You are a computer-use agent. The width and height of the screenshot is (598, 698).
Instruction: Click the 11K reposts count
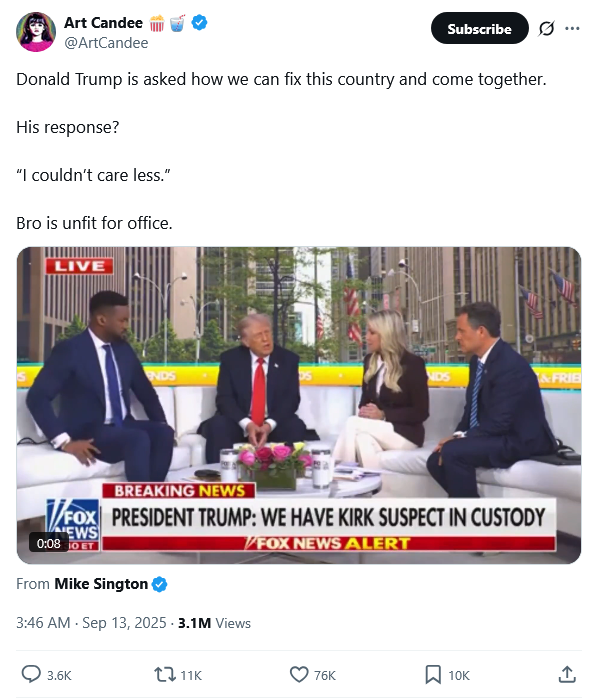tap(191, 675)
